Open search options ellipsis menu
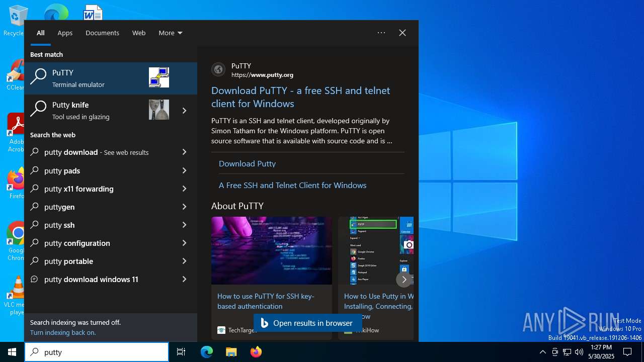This screenshot has height=362, width=644. (381, 33)
